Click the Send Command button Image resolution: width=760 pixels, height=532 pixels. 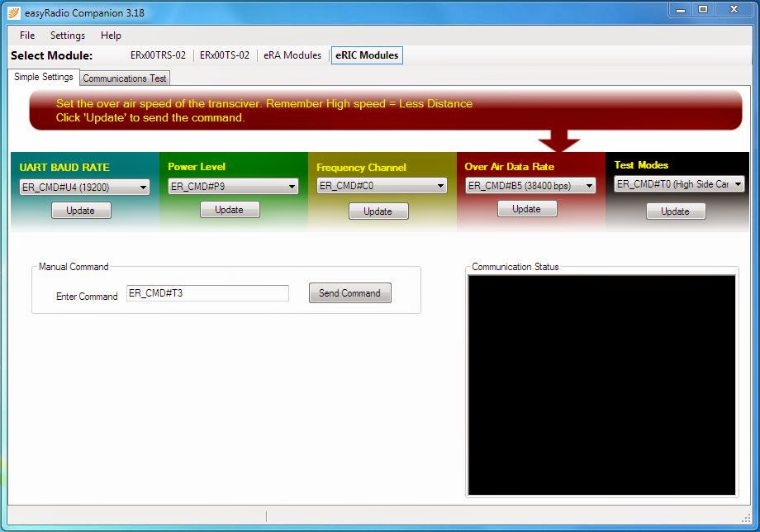(350, 293)
